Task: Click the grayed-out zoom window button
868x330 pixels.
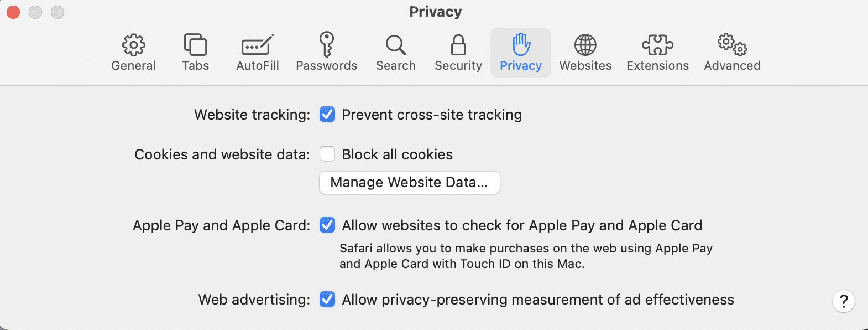Action: (x=57, y=12)
